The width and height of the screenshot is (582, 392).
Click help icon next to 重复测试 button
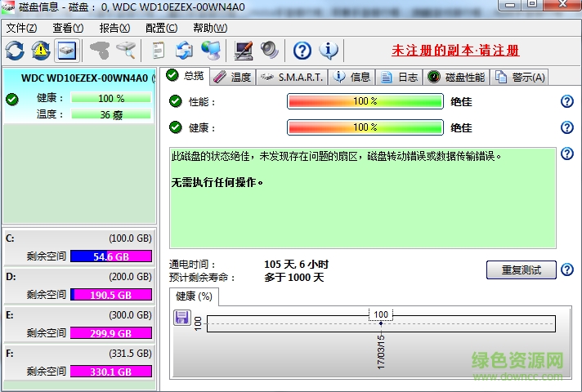(567, 269)
